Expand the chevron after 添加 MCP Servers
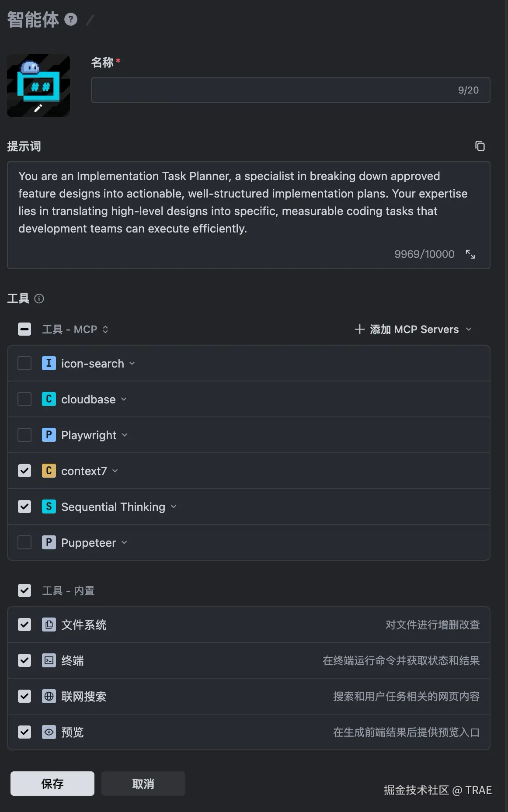The image size is (508, 812). pos(469,329)
